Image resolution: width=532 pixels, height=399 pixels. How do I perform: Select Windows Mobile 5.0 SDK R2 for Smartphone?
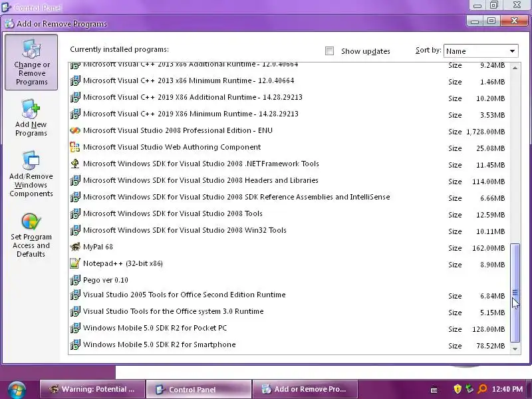click(160, 344)
